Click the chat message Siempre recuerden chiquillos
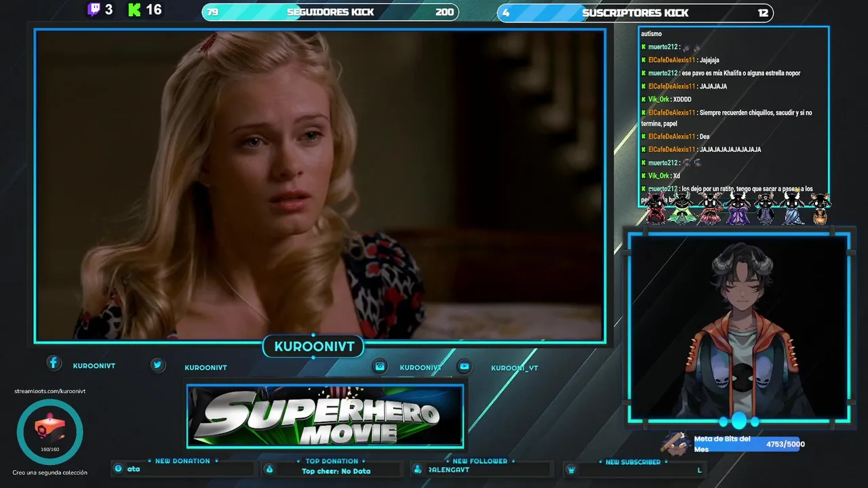The width and height of the screenshot is (868, 488). pos(726,118)
